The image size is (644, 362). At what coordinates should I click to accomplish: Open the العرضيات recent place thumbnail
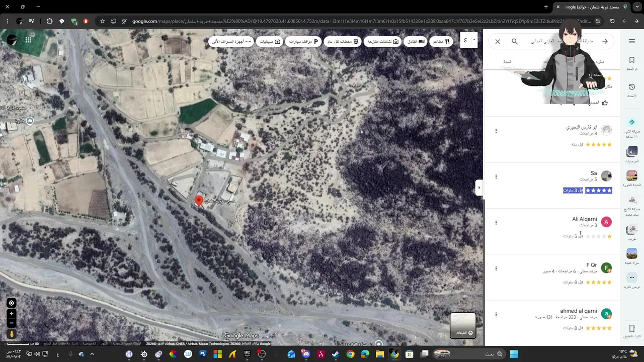631,151
